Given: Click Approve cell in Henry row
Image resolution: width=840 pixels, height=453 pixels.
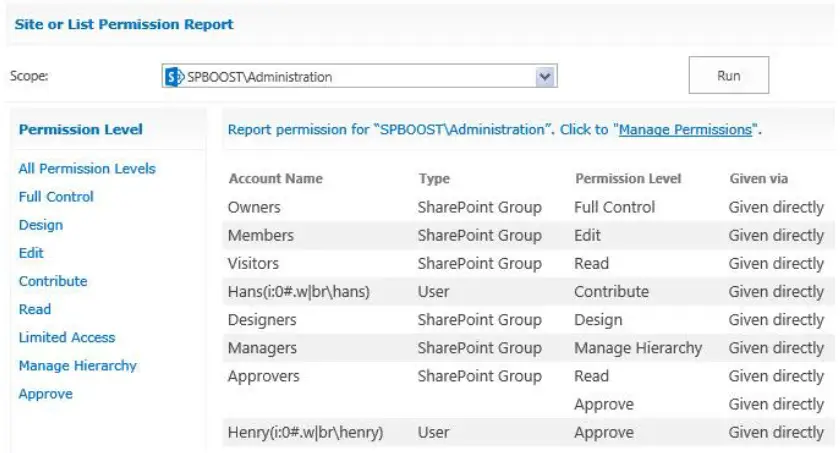Looking at the screenshot, I should [x=604, y=433].
